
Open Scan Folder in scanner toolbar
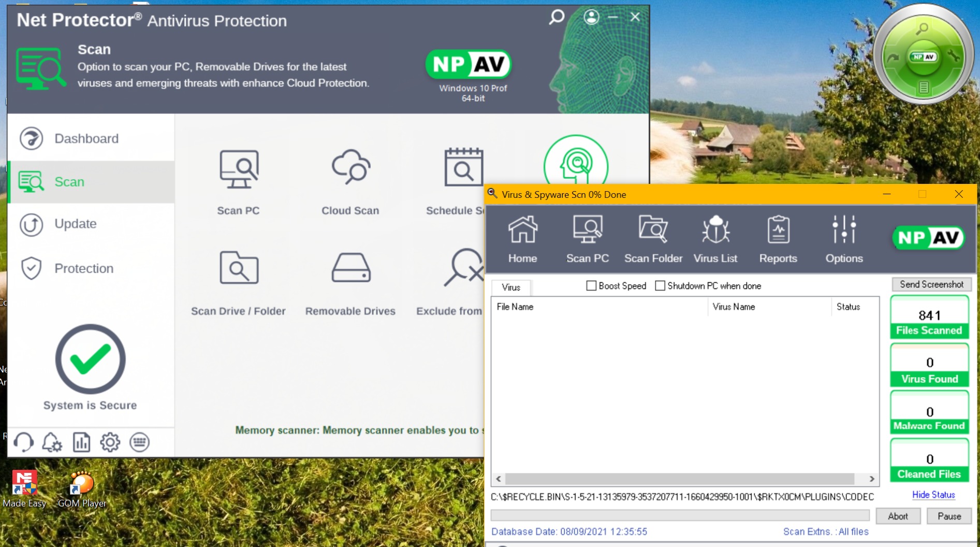point(653,238)
